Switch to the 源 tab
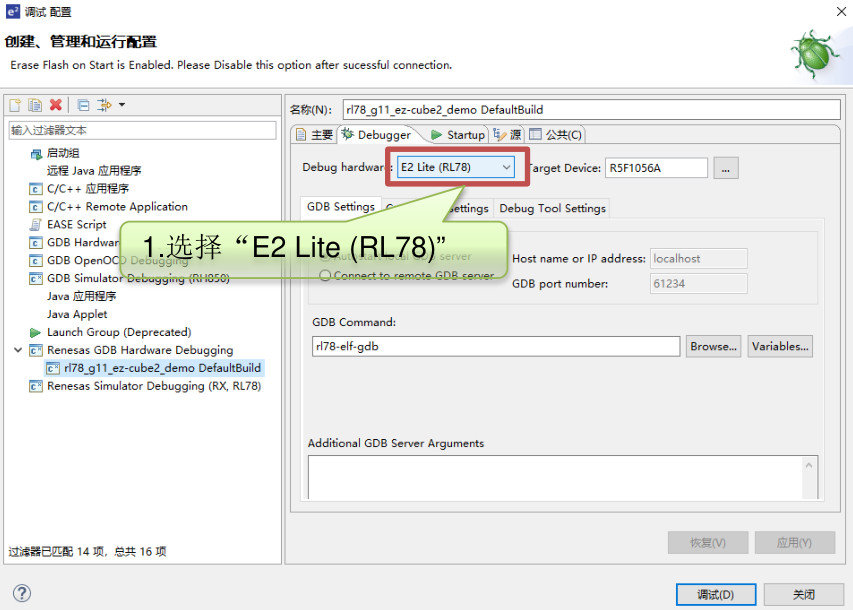 click(507, 135)
